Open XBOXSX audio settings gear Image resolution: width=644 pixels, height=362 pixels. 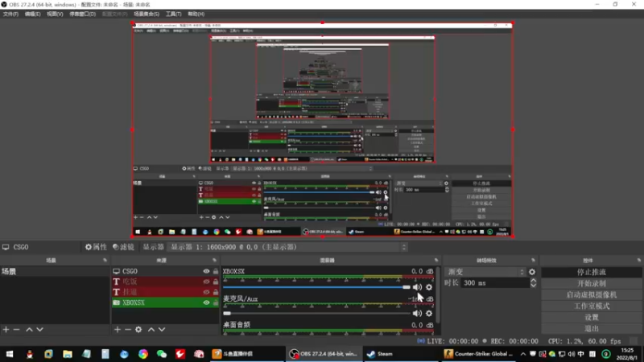click(x=429, y=287)
